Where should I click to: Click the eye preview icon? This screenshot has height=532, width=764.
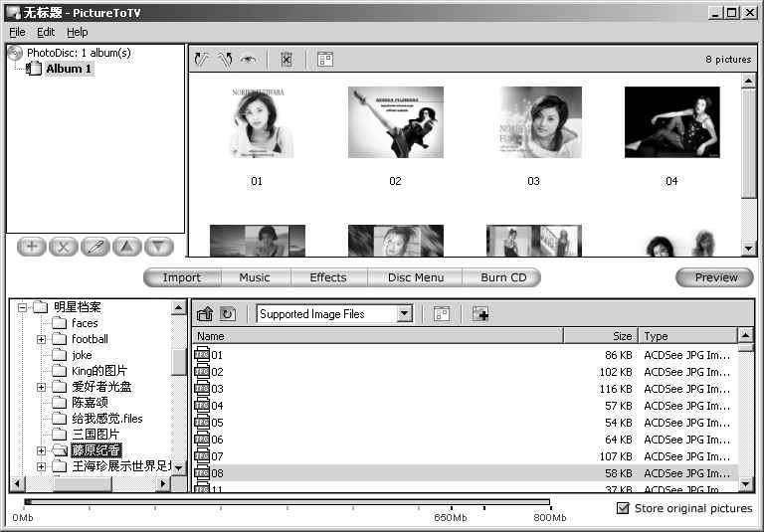[x=248, y=60]
